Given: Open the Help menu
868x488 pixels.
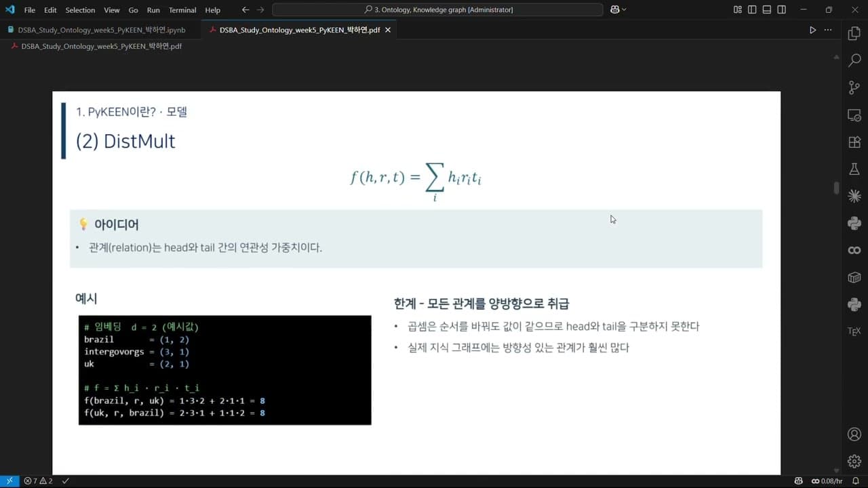Looking at the screenshot, I should (x=212, y=10).
